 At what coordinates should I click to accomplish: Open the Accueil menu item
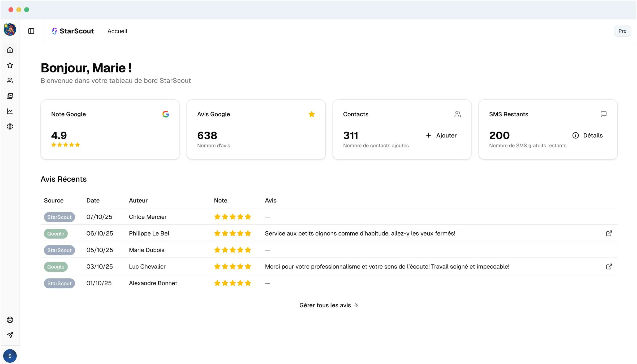pos(117,31)
